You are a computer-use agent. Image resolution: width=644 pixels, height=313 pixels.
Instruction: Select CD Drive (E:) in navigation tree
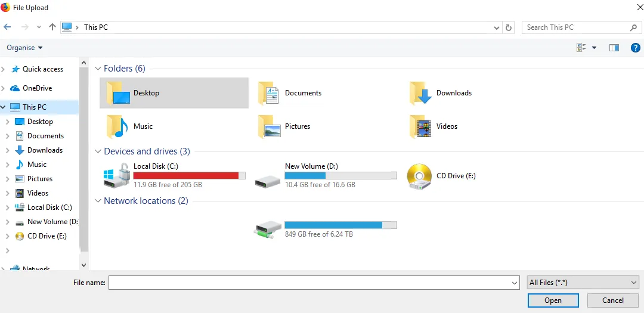(47, 235)
